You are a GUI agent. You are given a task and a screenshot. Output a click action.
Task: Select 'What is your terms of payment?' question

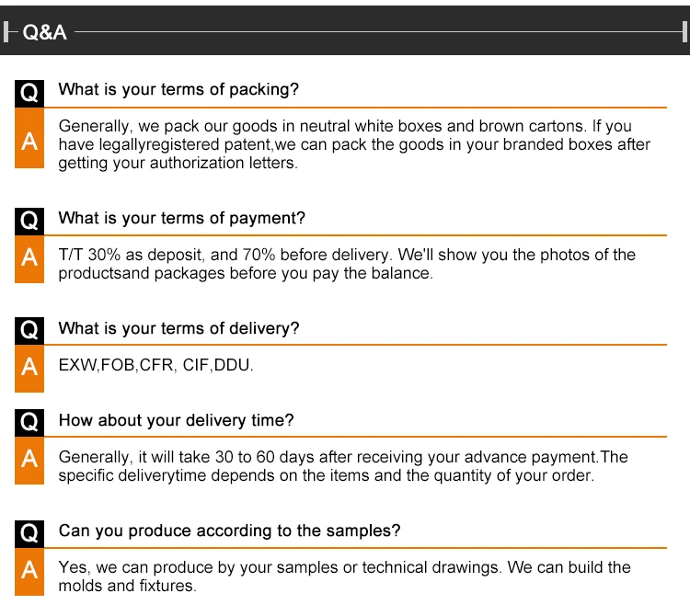point(181,219)
